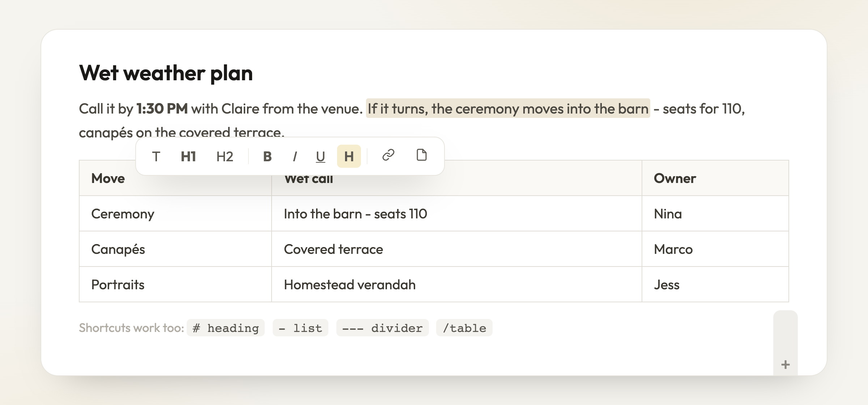Screen dimensions: 868x405
Task: Click 'Into the barn – seats 110' cell
Action: [457, 214]
